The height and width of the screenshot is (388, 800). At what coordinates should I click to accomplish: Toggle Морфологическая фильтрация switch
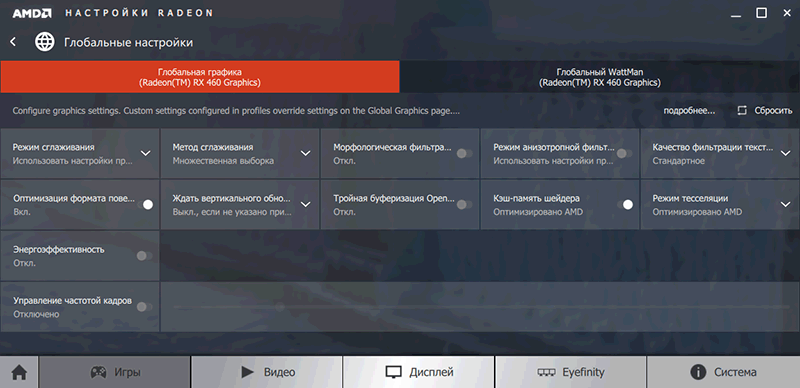[464, 153]
